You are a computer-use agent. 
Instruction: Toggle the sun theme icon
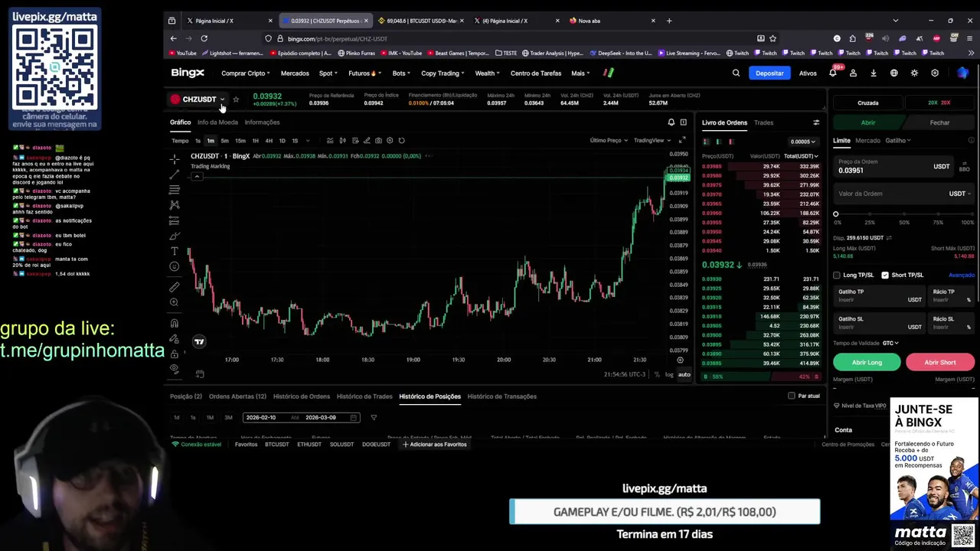click(914, 73)
